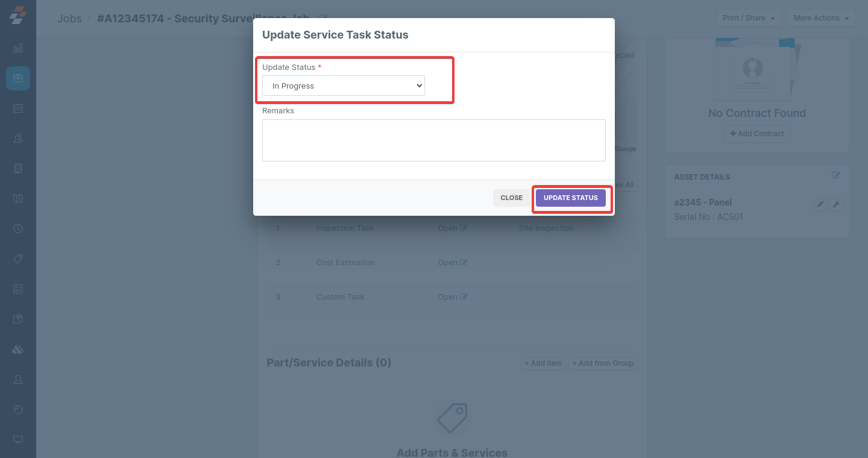
Task: Expand the More Actions dropdown
Action: coord(821,18)
